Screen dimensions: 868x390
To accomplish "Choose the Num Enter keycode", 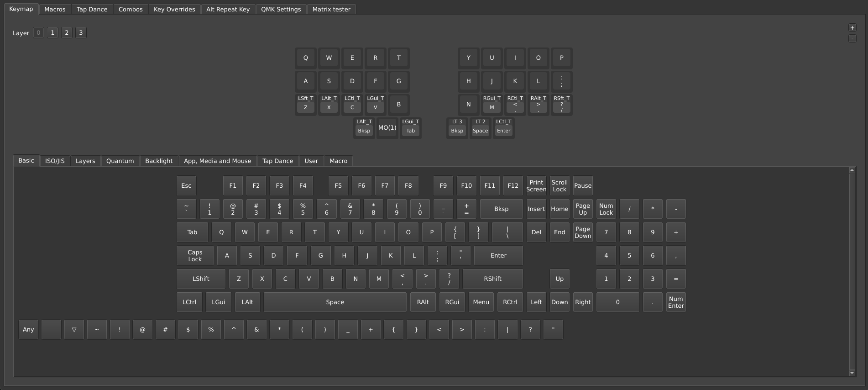I will (x=676, y=302).
